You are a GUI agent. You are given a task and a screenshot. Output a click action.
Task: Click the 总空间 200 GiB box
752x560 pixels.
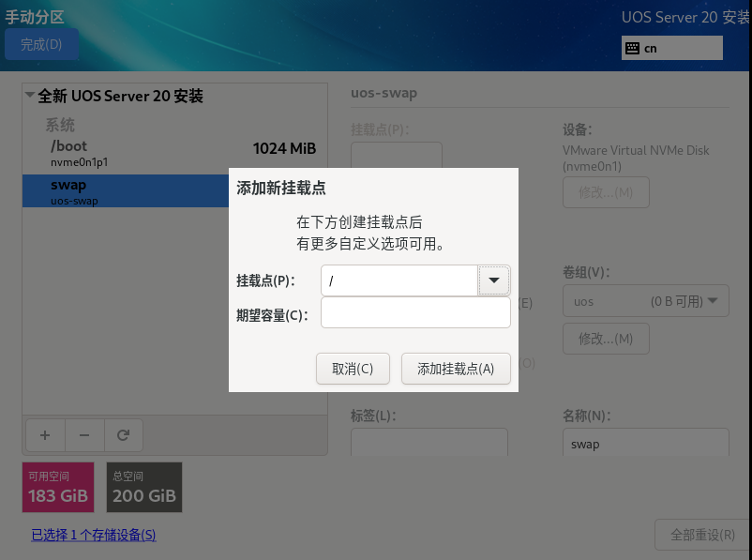(144, 487)
